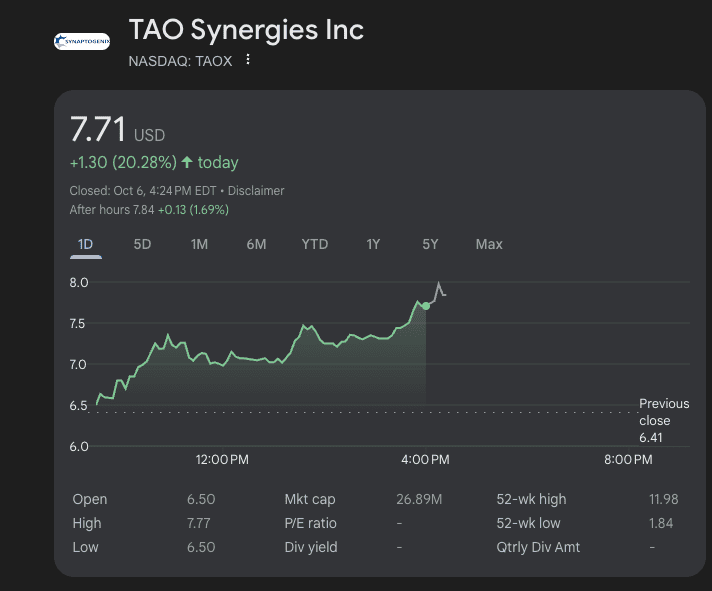712x591 pixels.
Task: Click the Mkt cap value 26.89M
Action: (419, 499)
